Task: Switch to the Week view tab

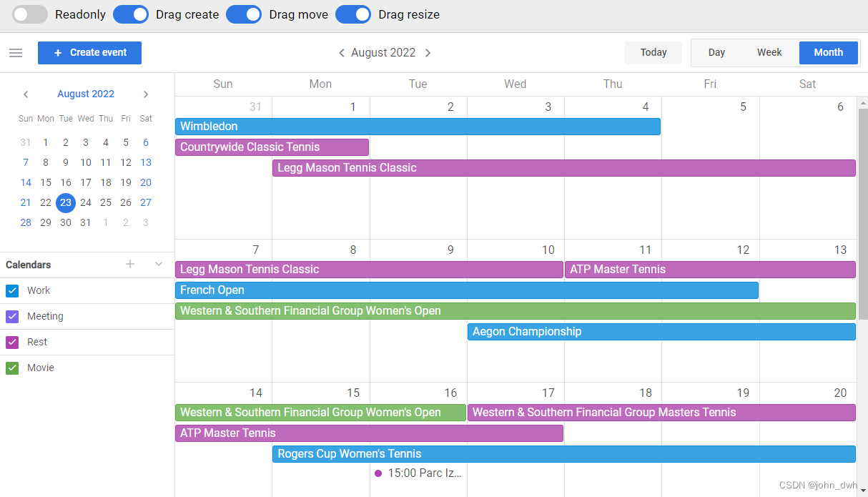Action: (x=769, y=52)
